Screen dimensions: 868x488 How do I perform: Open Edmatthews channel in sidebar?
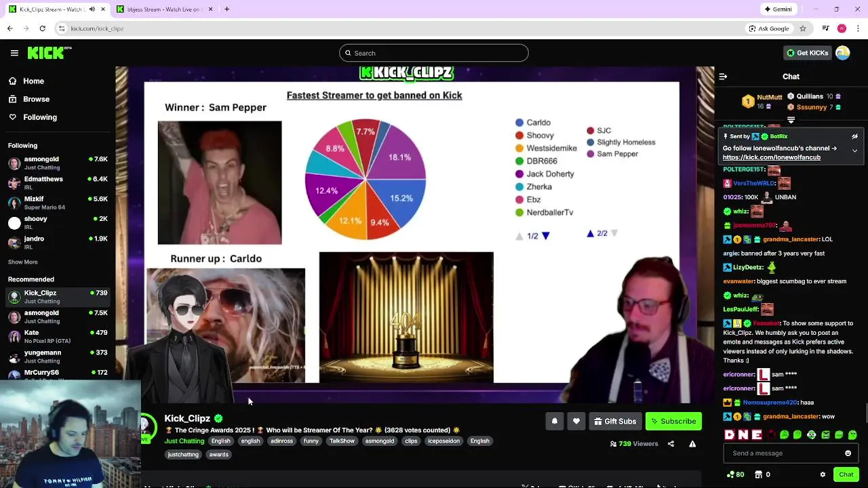click(58, 183)
